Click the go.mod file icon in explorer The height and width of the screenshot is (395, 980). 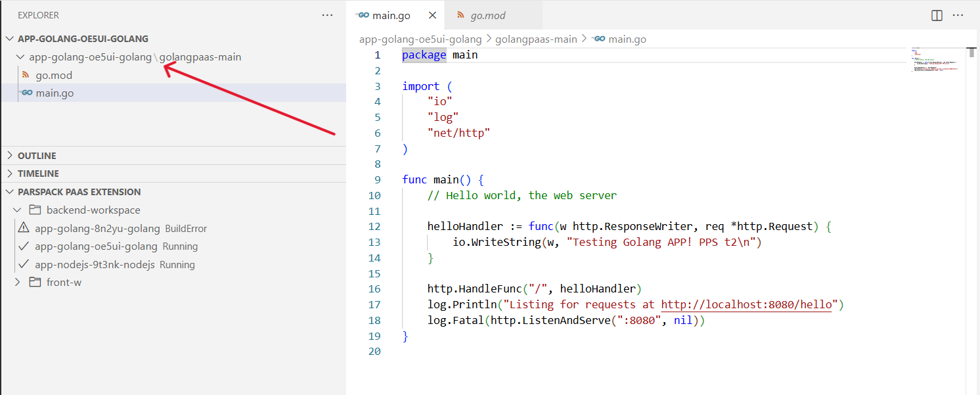tap(26, 75)
